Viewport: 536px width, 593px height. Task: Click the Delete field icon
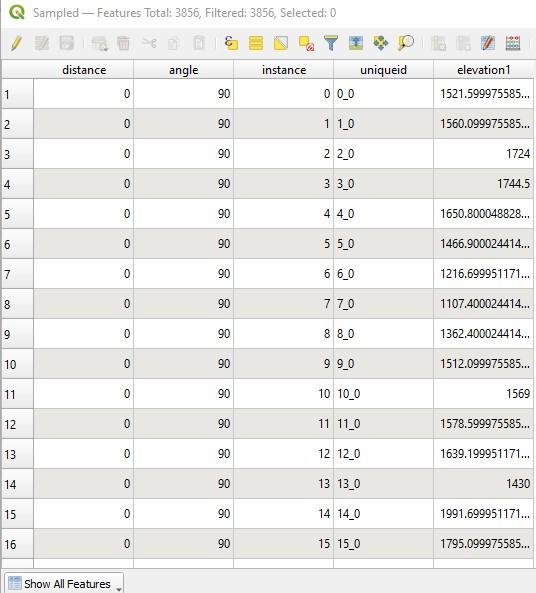463,43
